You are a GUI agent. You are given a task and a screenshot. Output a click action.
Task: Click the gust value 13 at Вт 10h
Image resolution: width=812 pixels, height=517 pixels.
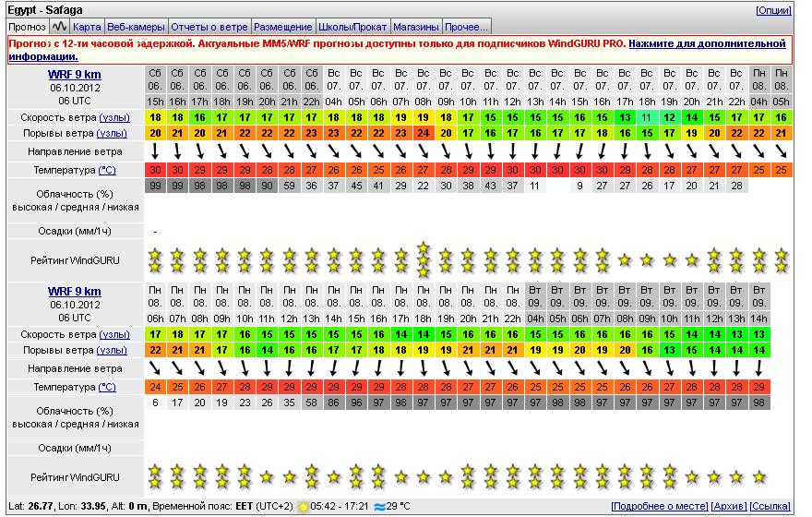coord(669,350)
